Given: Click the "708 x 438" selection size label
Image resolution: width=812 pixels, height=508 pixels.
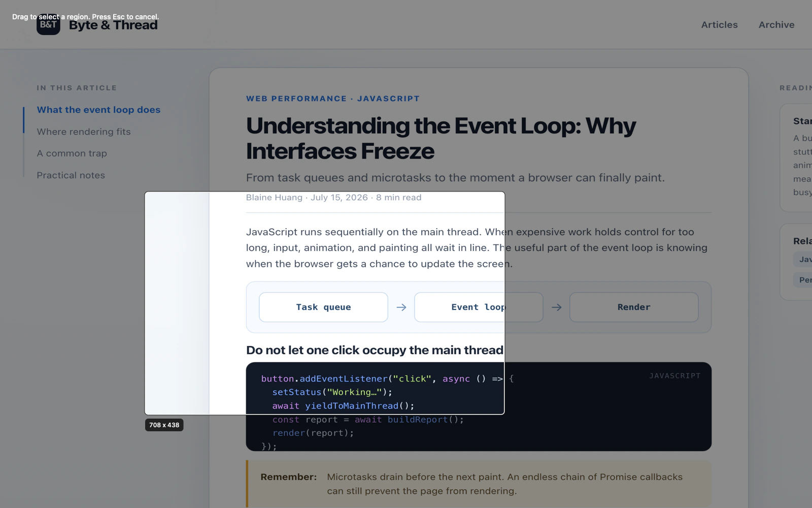Looking at the screenshot, I should tap(164, 425).
